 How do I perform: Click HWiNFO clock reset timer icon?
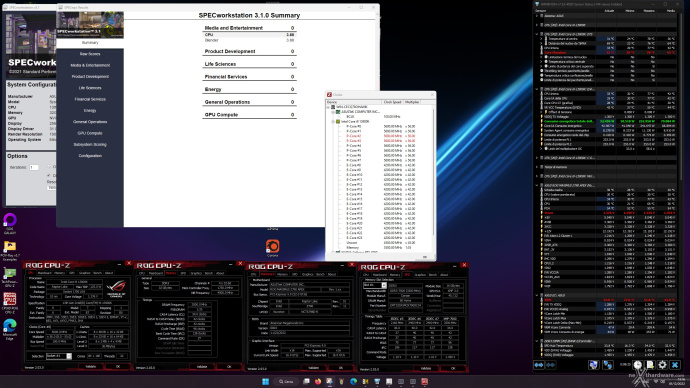[x=638, y=365]
